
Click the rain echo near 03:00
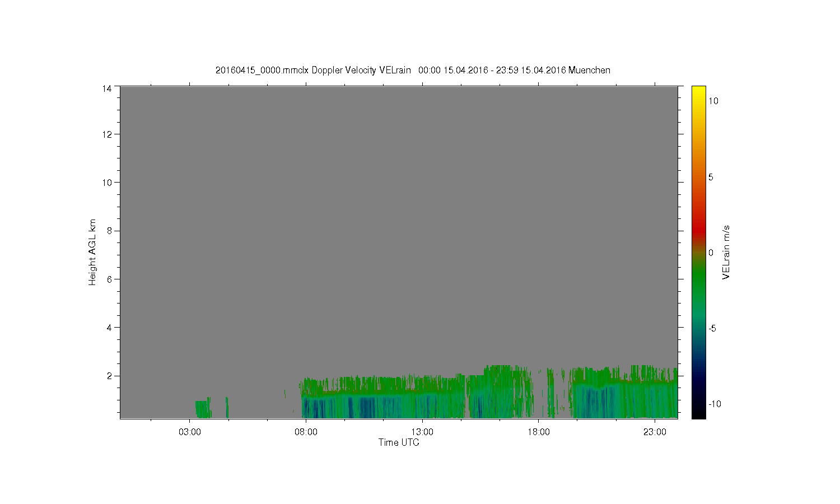tap(203, 409)
